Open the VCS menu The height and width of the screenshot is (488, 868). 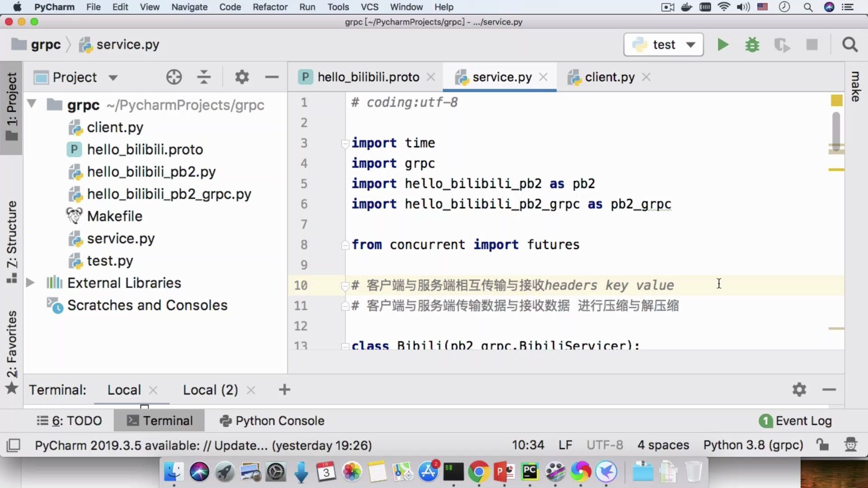tap(369, 7)
